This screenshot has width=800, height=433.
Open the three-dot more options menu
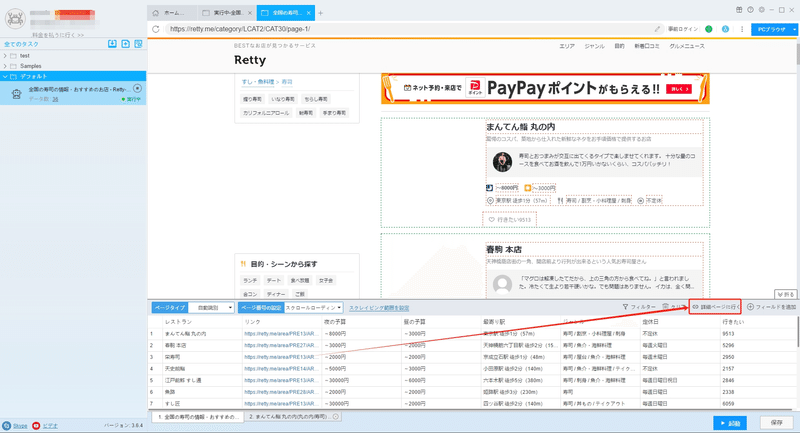click(x=742, y=29)
